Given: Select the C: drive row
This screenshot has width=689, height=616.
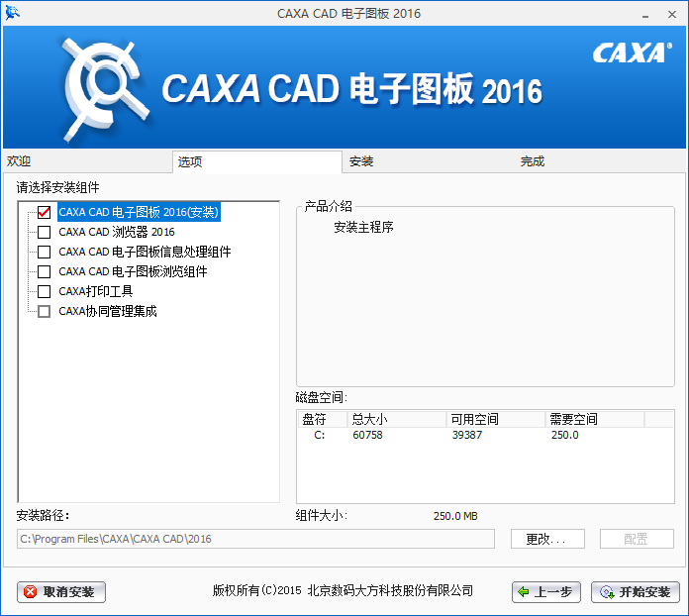Looking at the screenshot, I should 485,436.
